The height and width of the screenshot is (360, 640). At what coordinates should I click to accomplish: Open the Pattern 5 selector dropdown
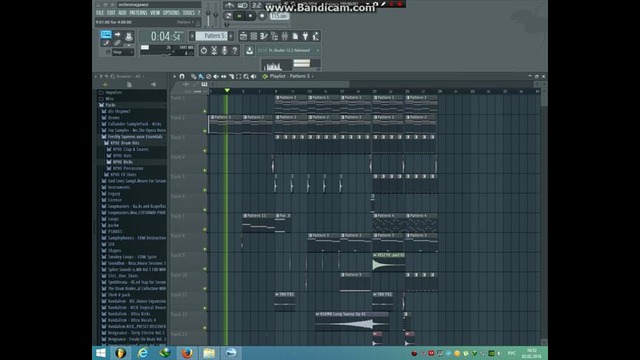(x=211, y=36)
